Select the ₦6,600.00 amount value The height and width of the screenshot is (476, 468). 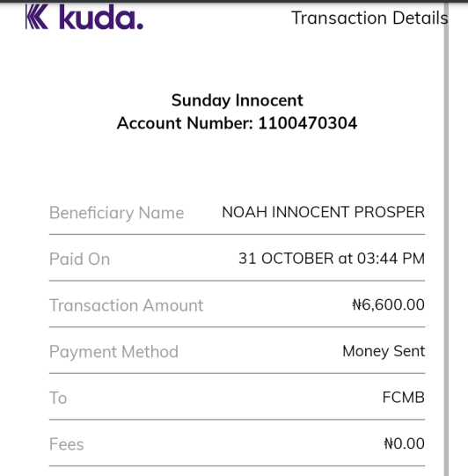coord(388,304)
